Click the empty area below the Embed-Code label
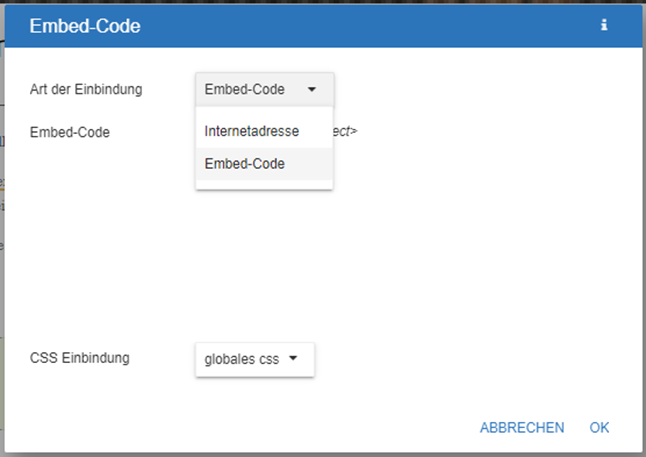 pyautogui.click(x=100, y=240)
